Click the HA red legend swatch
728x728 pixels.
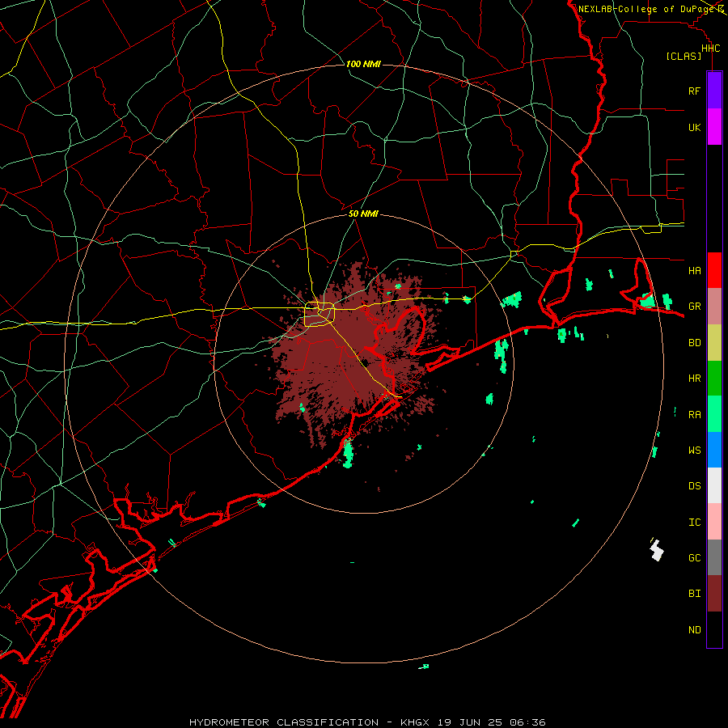pos(714,270)
